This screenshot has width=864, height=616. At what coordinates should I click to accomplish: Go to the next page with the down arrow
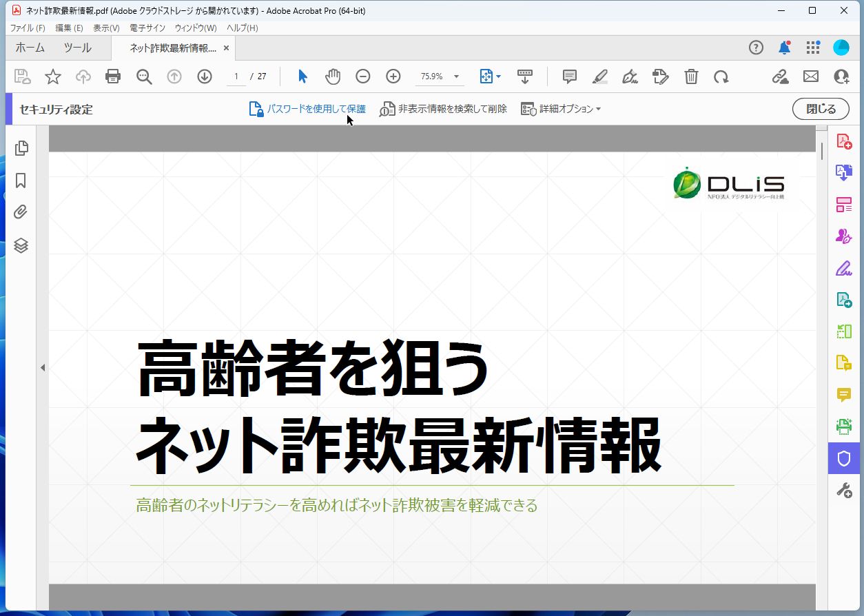click(205, 76)
